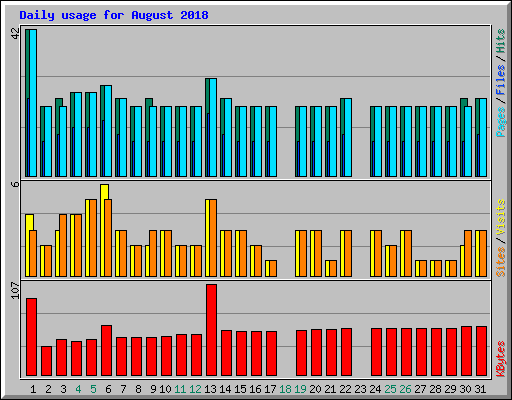Click the orange visits bar for day 28
Viewport: 512px width, 400px height.
point(438,269)
